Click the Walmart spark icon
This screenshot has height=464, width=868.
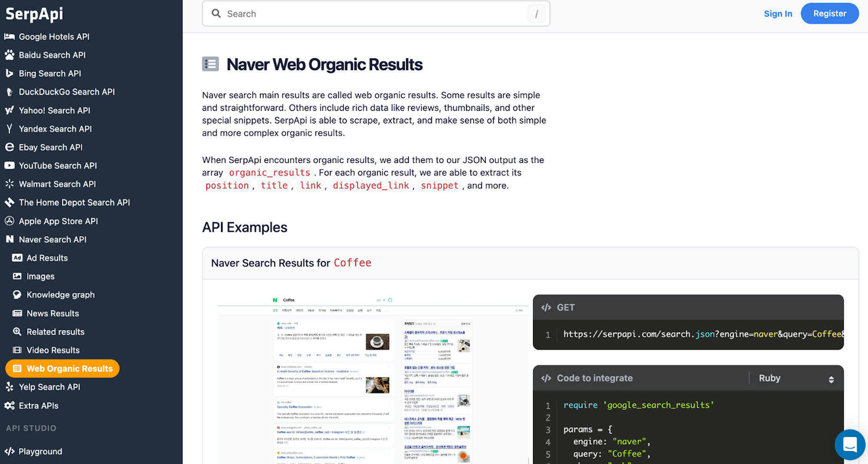pos(10,184)
